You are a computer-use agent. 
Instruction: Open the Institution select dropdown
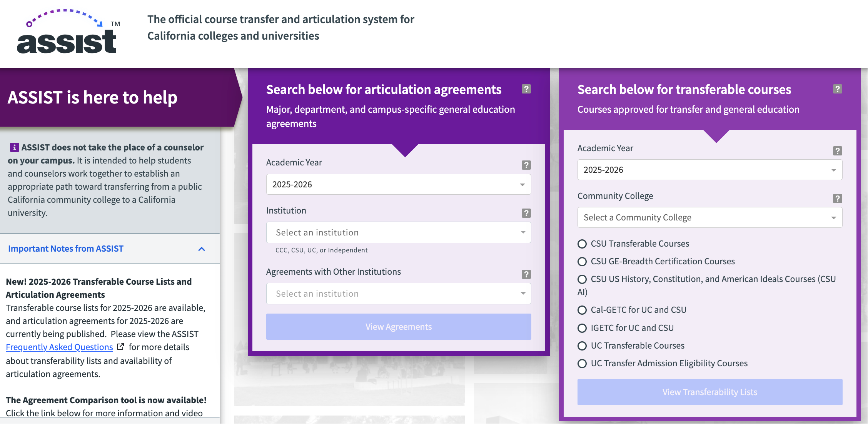[x=399, y=232]
